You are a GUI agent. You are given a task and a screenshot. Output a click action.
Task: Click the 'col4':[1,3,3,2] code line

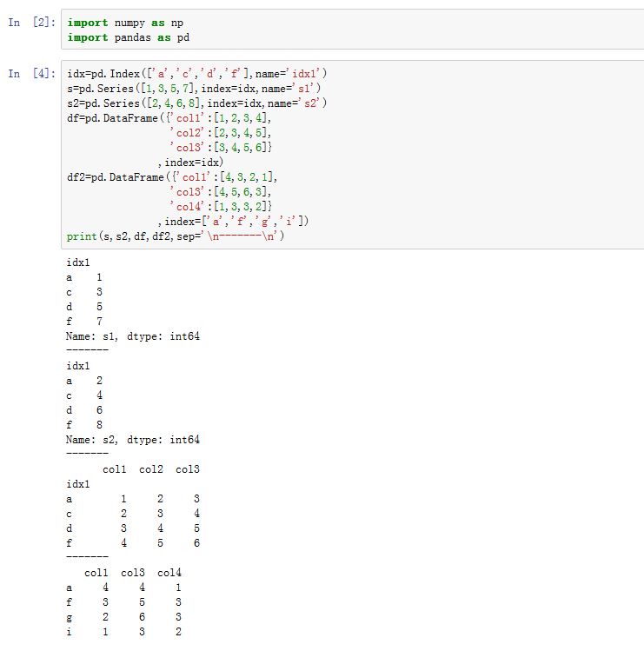[x=222, y=207]
